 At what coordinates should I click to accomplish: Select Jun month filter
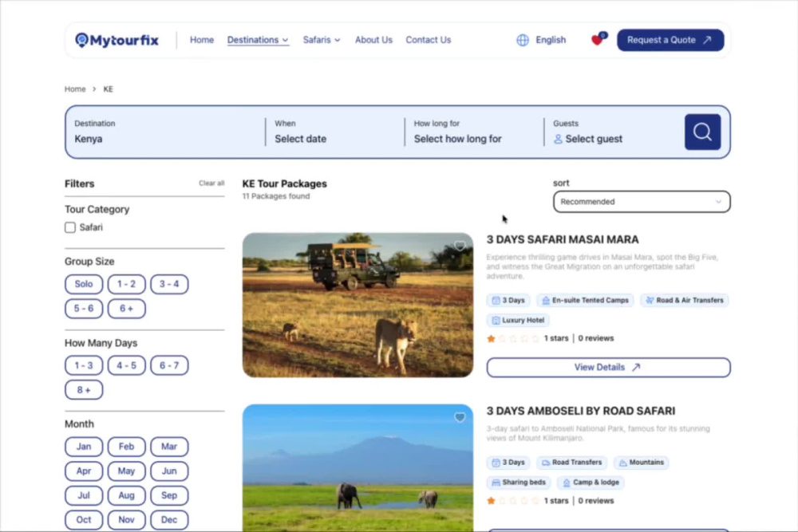[x=169, y=471]
